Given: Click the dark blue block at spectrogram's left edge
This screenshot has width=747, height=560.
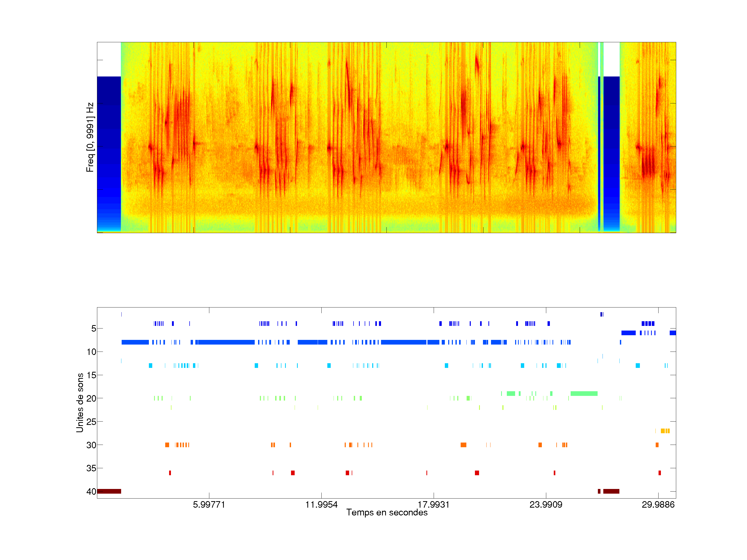Looking at the screenshot, I should click(109, 149).
